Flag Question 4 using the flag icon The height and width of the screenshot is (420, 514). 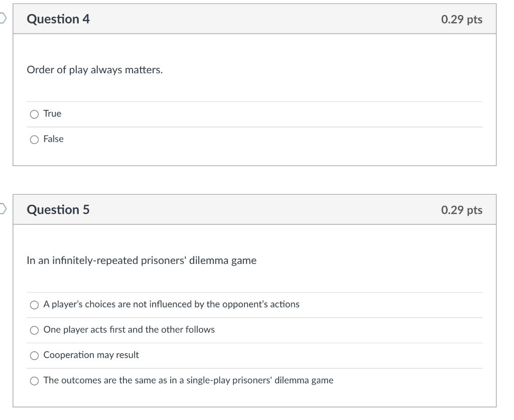pyautogui.click(x=3, y=18)
